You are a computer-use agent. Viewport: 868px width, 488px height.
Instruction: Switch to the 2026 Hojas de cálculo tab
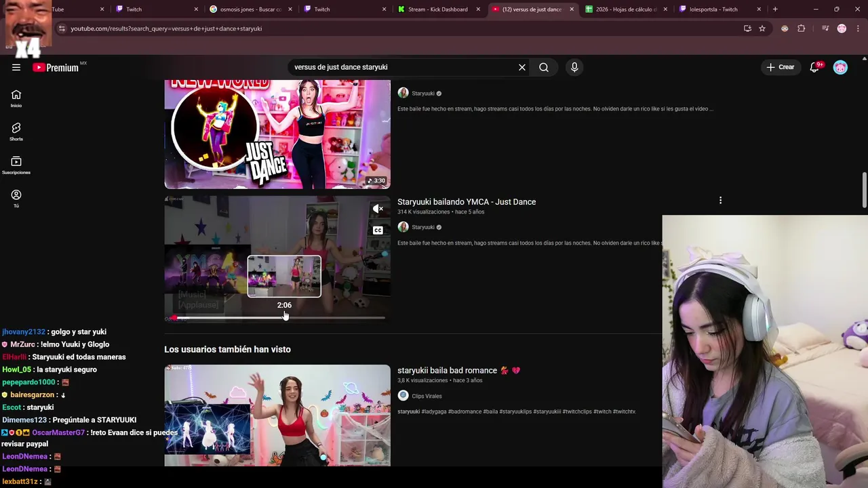[626, 9]
